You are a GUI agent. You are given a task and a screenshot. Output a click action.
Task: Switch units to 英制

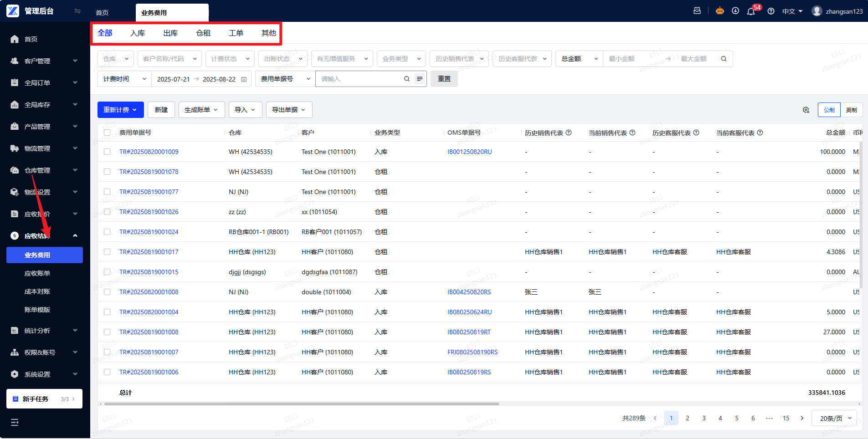point(851,110)
